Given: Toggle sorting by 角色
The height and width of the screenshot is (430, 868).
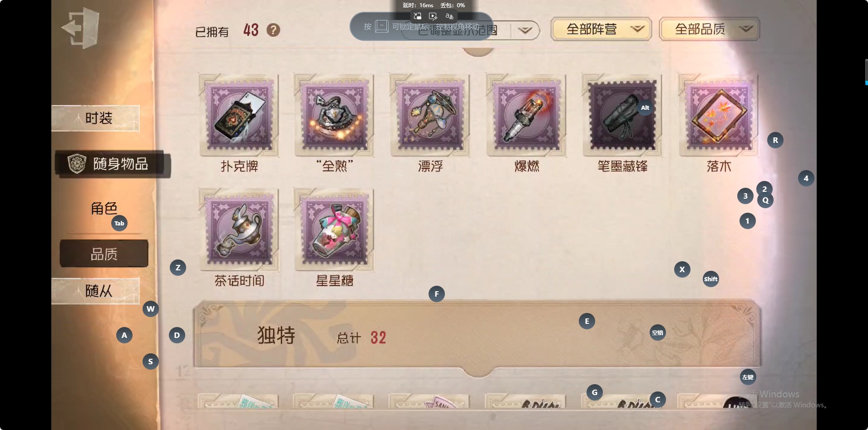Looking at the screenshot, I should pos(104,208).
